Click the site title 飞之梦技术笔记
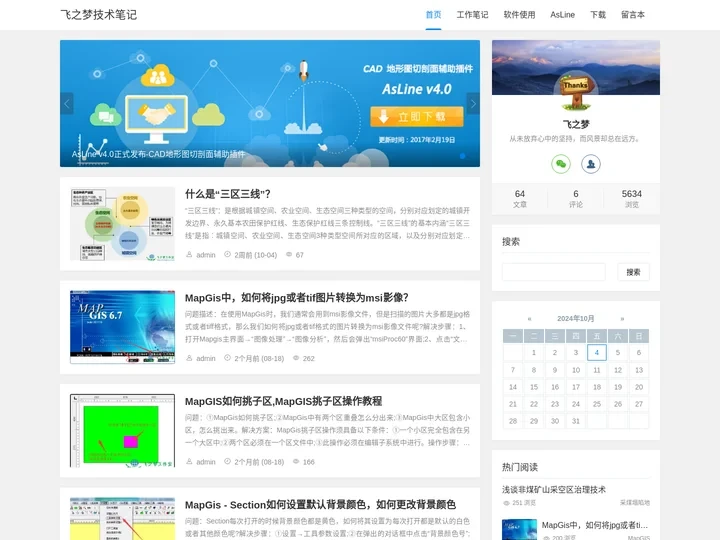The width and height of the screenshot is (720, 540). (x=99, y=15)
